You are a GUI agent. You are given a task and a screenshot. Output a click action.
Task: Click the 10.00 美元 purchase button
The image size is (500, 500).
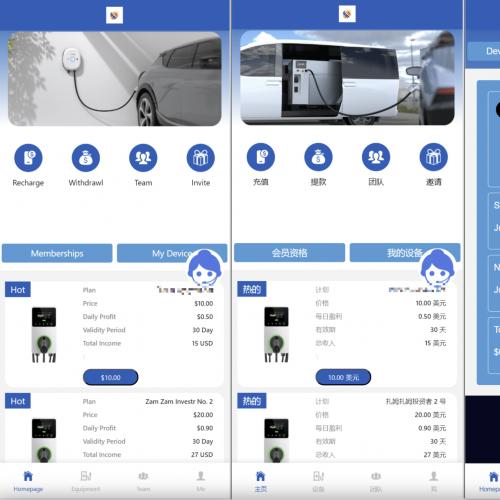coord(343,377)
